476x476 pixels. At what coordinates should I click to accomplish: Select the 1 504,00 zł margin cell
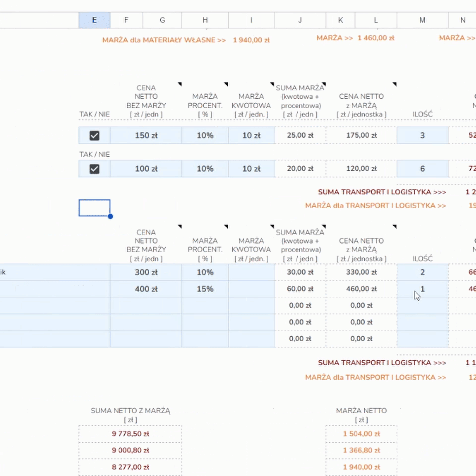tap(361, 434)
